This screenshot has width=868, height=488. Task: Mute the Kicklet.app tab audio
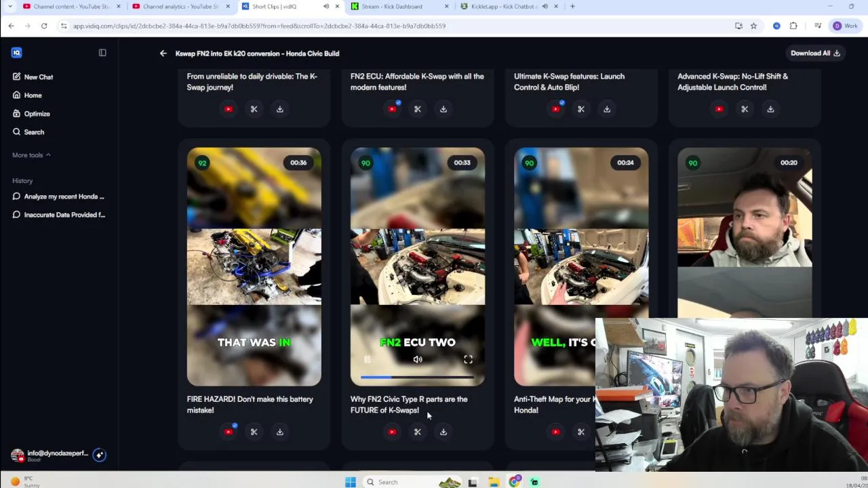click(x=545, y=7)
